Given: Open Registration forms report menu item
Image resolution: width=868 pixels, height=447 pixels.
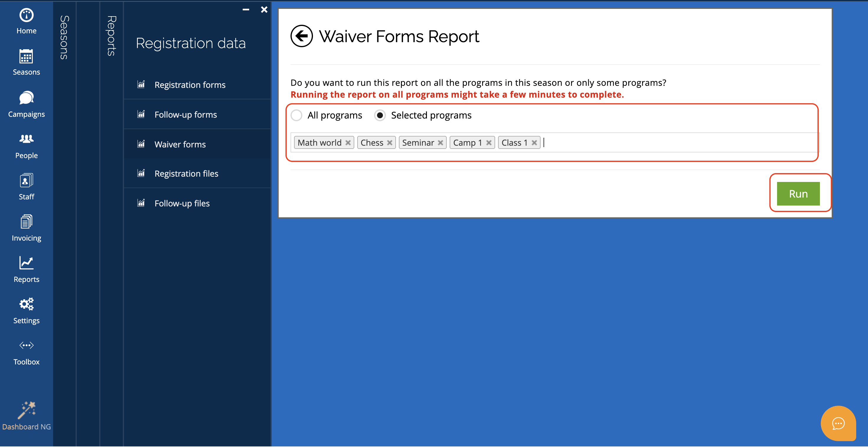Looking at the screenshot, I should 190,85.
